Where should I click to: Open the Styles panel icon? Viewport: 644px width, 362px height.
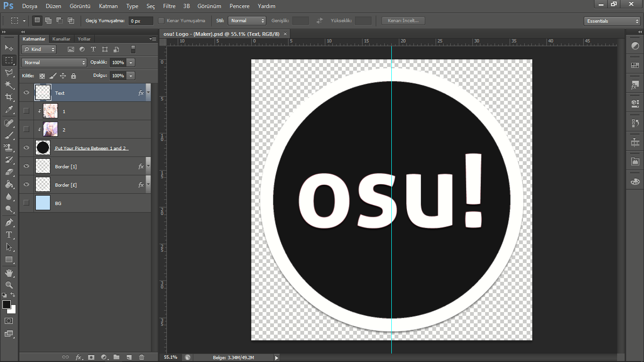point(635,85)
